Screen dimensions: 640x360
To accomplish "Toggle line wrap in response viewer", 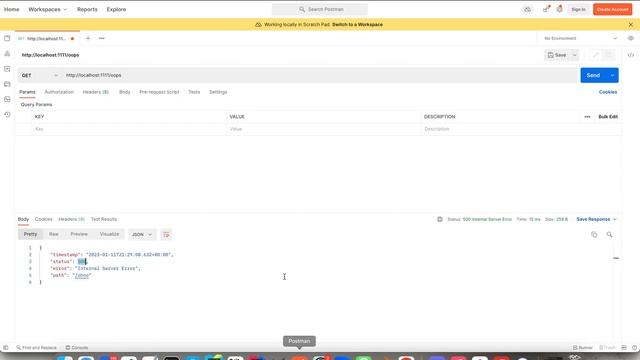I will (166, 235).
